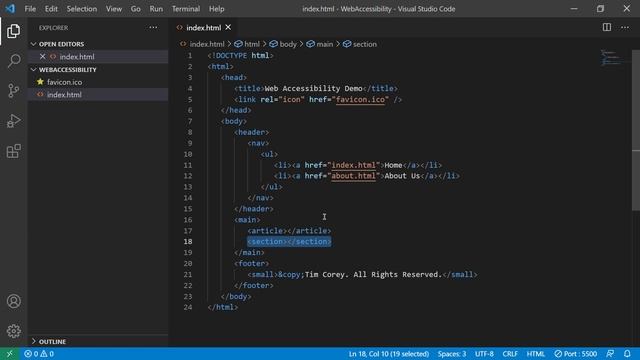640x360 pixels.
Task: Open the File menu
Action: [x=30, y=9]
